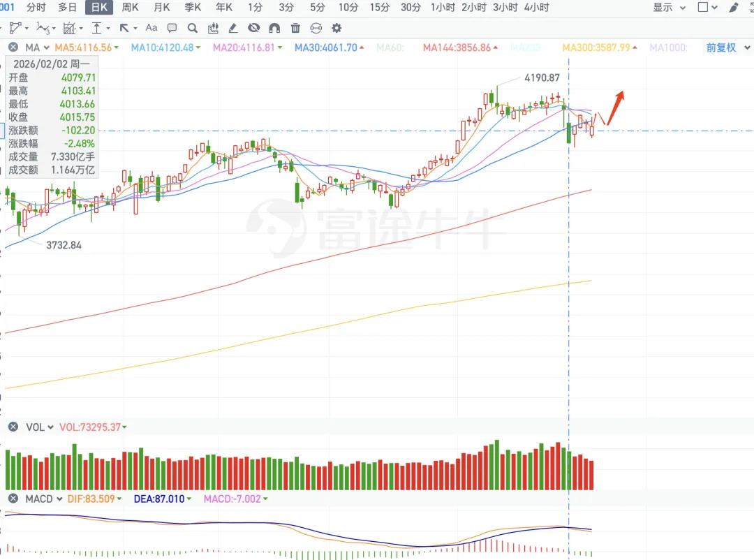Switch to 年K yearly chart
This screenshot has height=560, width=754.
pos(224,7)
